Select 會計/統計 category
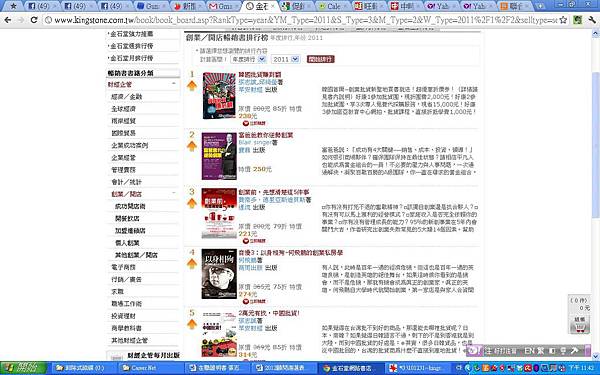This screenshot has height=375, width=600. (127, 182)
